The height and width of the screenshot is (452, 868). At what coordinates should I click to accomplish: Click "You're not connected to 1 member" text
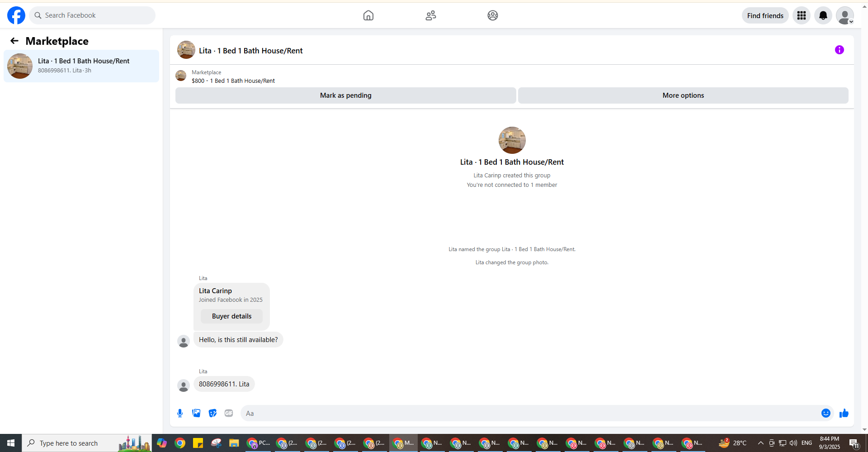pyautogui.click(x=512, y=185)
